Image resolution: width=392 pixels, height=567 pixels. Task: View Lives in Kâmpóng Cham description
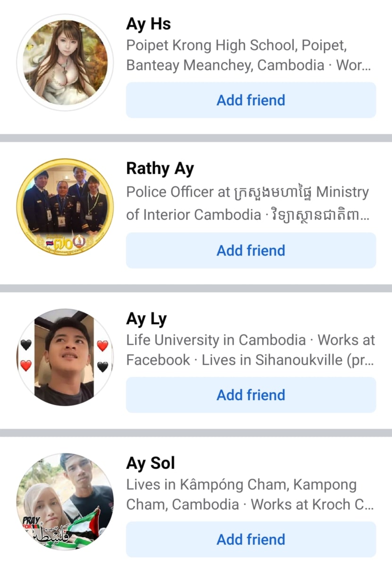pyautogui.click(x=250, y=495)
